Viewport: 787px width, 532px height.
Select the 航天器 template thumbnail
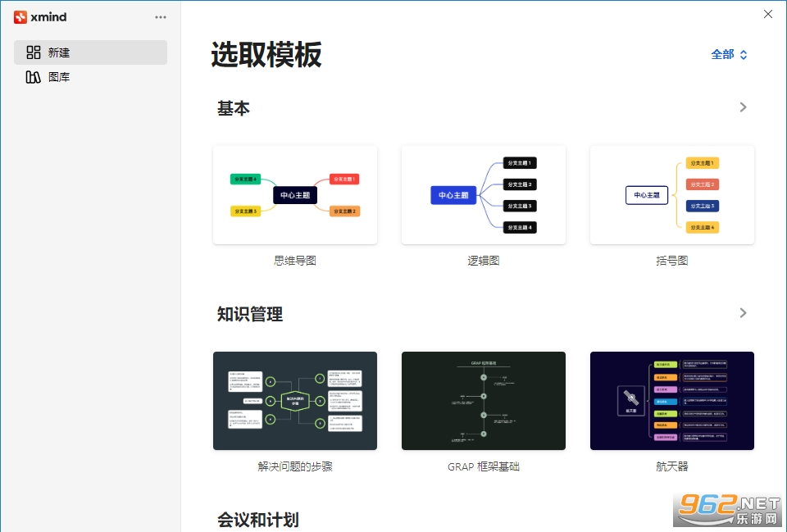[x=672, y=401]
